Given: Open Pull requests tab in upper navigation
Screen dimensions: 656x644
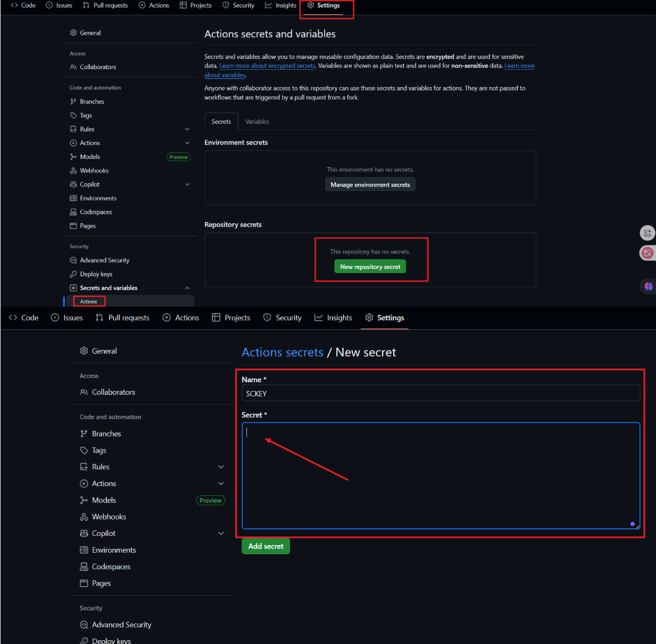Looking at the screenshot, I should tap(105, 5).
